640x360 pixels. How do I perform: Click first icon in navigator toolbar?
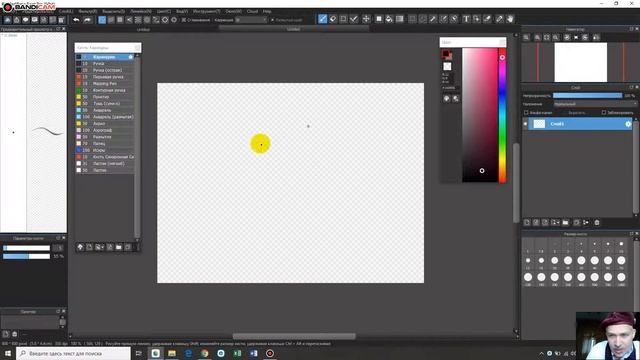point(527,37)
